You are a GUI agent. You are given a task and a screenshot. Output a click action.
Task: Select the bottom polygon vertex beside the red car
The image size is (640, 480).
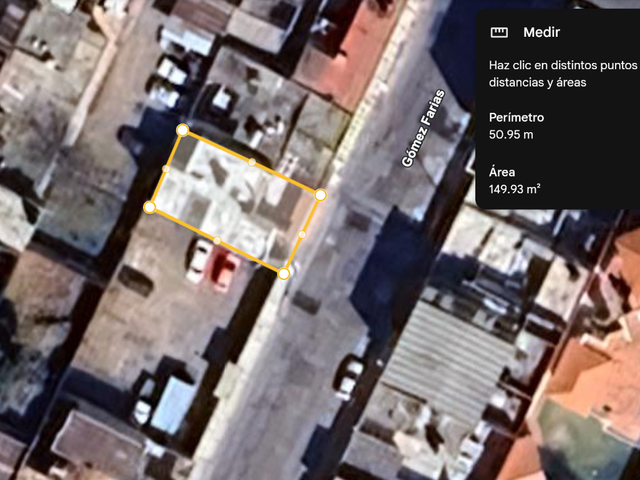(x=284, y=273)
